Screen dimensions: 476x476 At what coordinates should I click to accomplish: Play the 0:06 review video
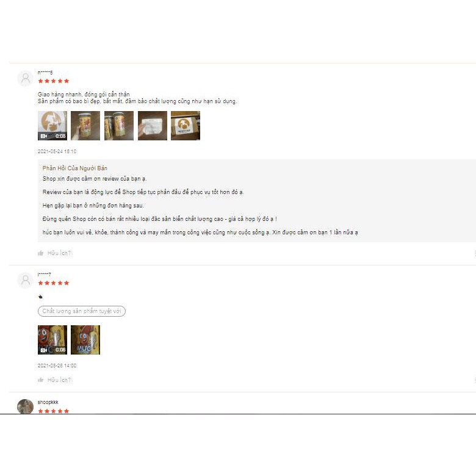52,340
